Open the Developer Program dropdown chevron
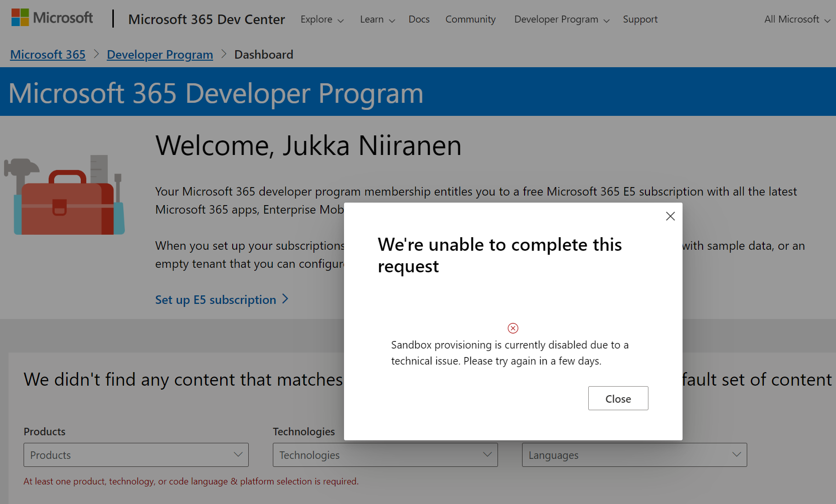The height and width of the screenshot is (504, 836). [606, 21]
